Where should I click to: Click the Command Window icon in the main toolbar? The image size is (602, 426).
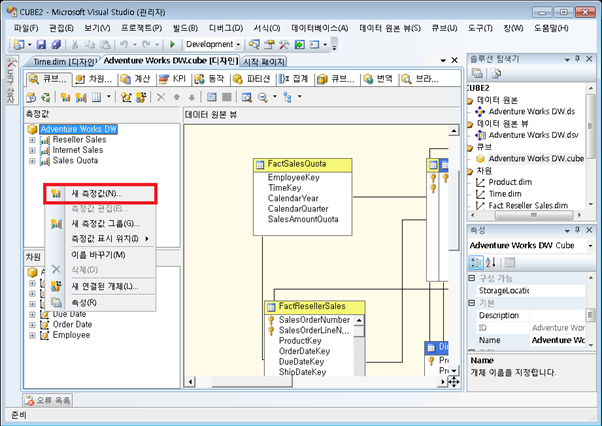click(x=314, y=45)
